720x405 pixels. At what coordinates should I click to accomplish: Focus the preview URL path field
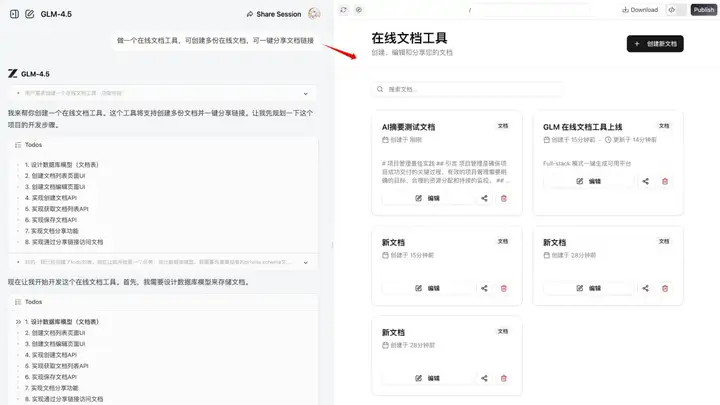click(x=527, y=10)
